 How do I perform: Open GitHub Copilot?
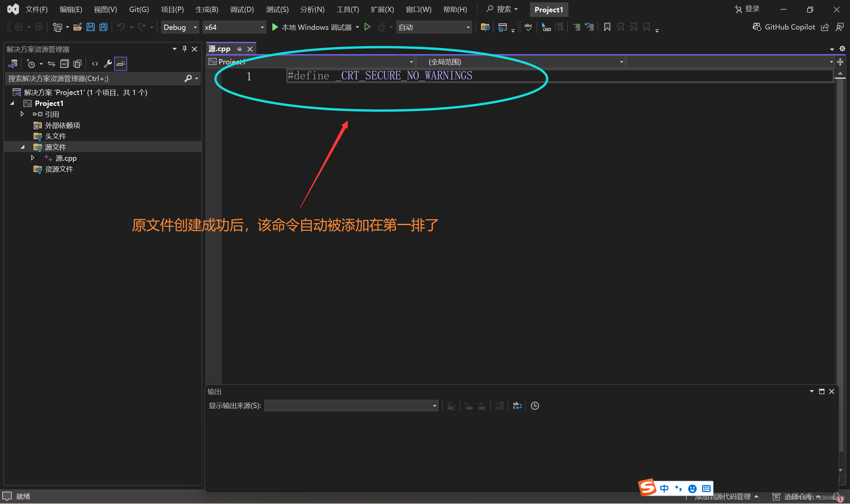click(x=784, y=27)
